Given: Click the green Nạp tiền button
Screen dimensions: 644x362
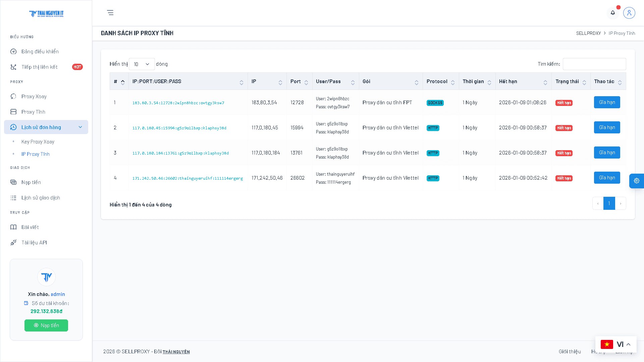Looking at the screenshot, I should pyautogui.click(x=46, y=325).
